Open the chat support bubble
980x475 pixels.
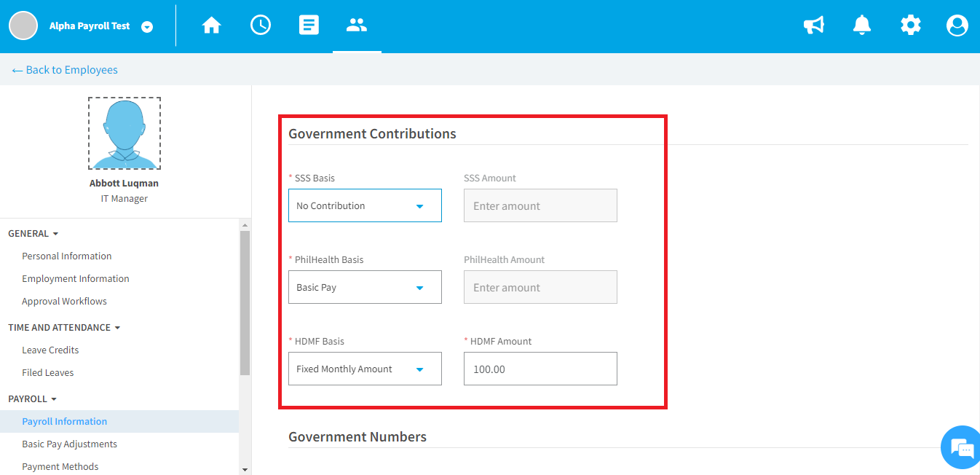[x=961, y=447]
